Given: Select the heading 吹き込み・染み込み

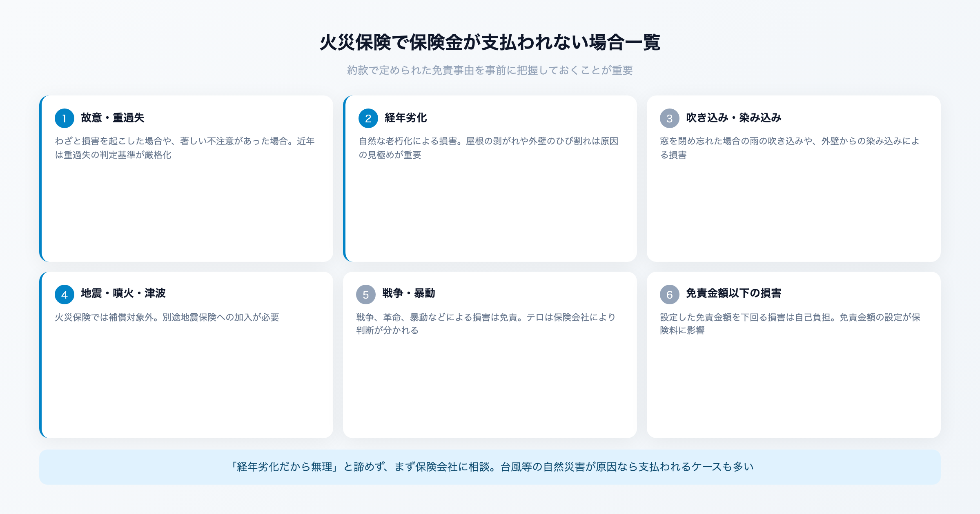Looking at the screenshot, I should [x=734, y=118].
